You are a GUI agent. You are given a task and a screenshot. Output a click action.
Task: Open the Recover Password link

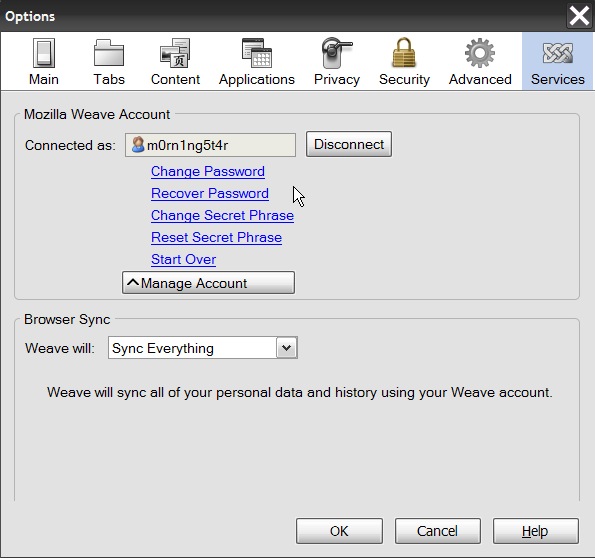pos(210,193)
